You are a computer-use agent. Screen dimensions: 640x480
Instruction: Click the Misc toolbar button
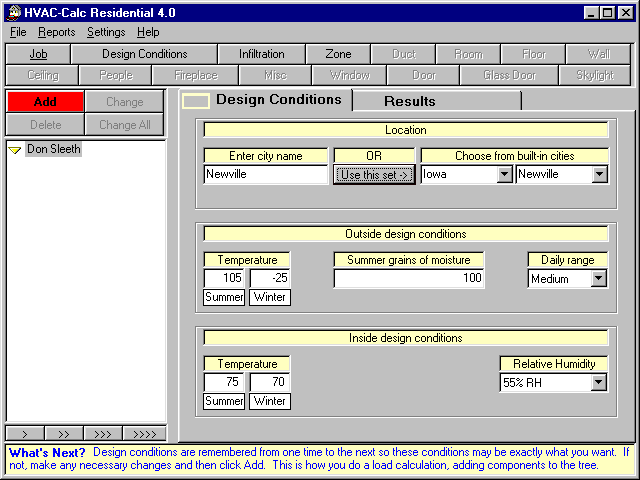coord(276,75)
